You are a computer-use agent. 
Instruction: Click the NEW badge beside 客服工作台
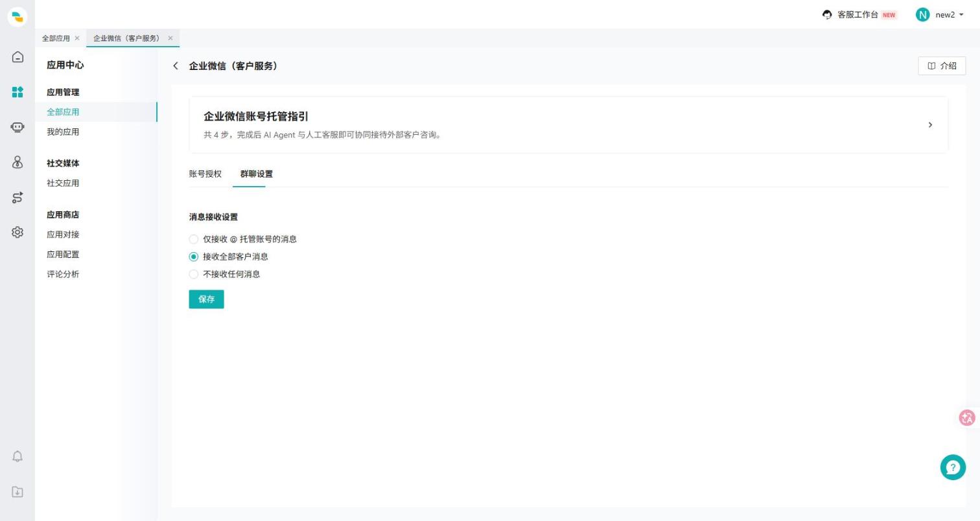pyautogui.click(x=889, y=15)
